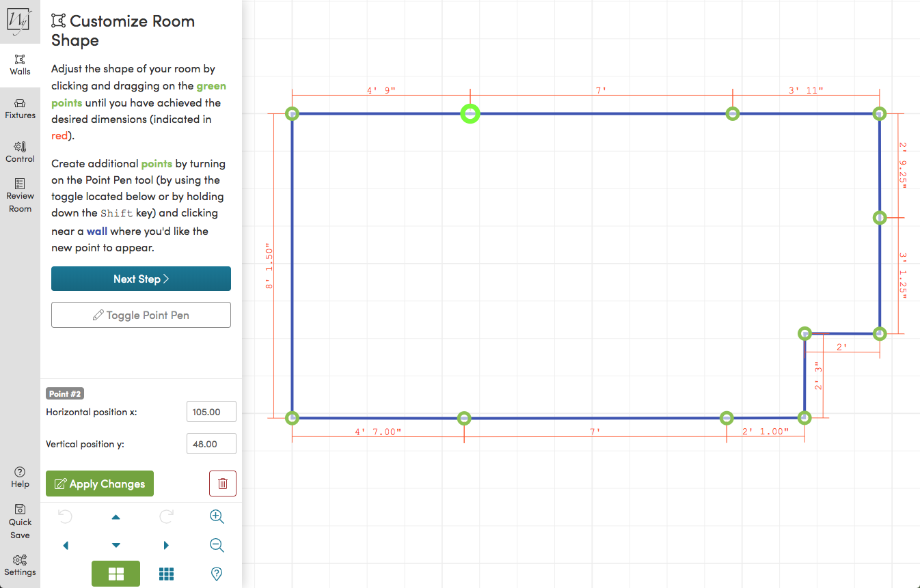
Task: Select the point above the 2' 3" wall
Action: pyautogui.click(x=804, y=333)
